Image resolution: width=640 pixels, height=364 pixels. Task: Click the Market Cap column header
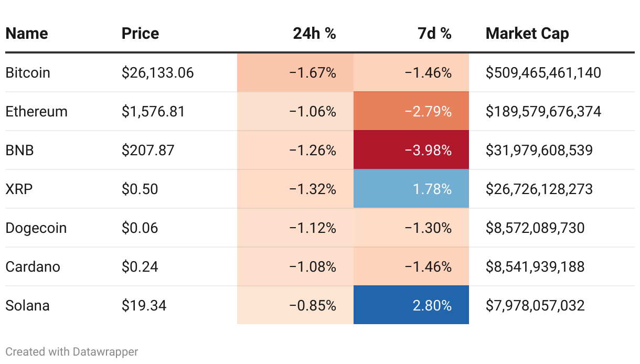point(527,34)
